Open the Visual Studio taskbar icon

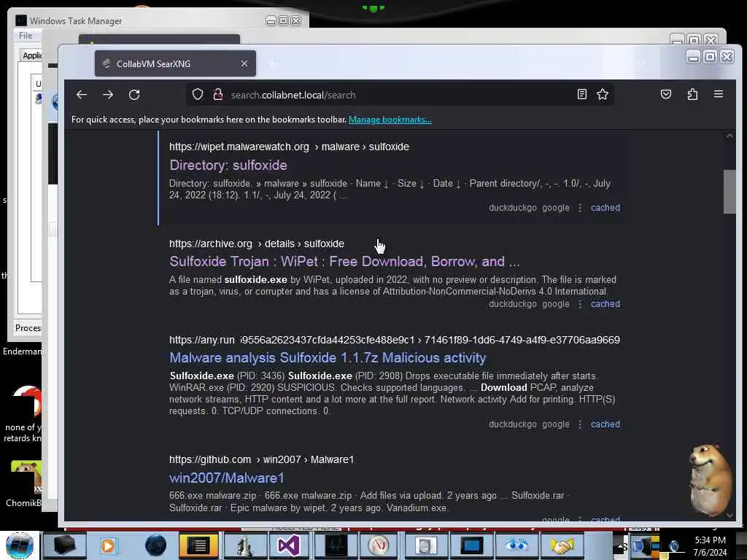click(288, 545)
